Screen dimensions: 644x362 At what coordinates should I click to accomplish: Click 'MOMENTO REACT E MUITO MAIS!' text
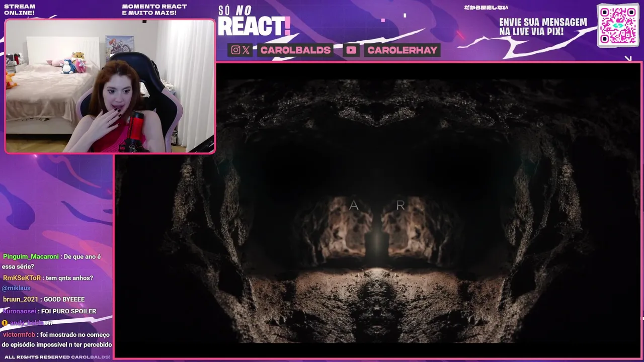coord(154,10)
